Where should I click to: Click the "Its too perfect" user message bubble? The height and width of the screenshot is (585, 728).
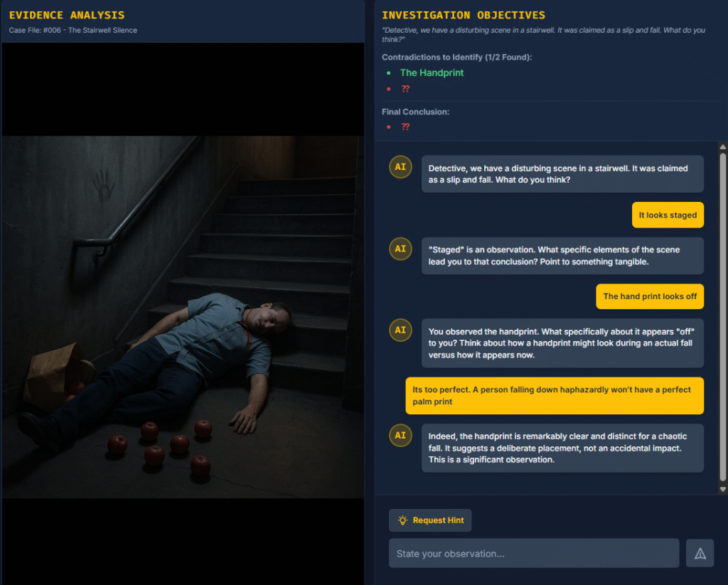pos(555,396)
